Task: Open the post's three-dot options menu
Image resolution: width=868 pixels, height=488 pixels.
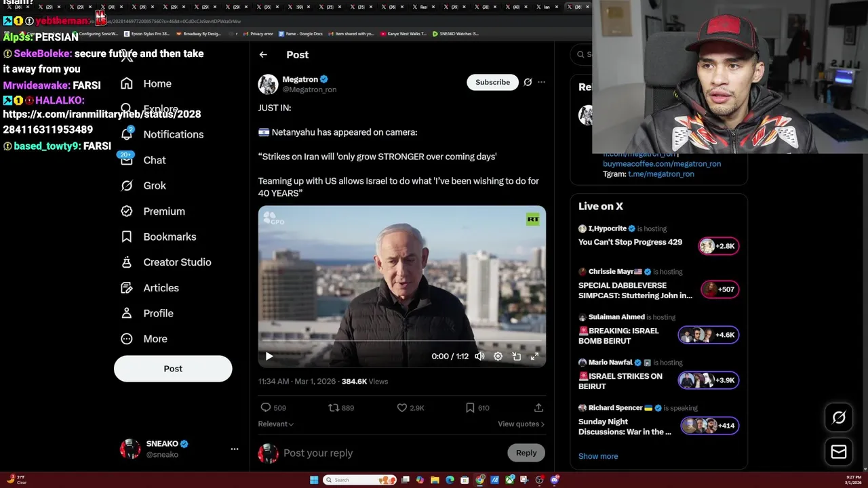Action: [x=541, y=82]
